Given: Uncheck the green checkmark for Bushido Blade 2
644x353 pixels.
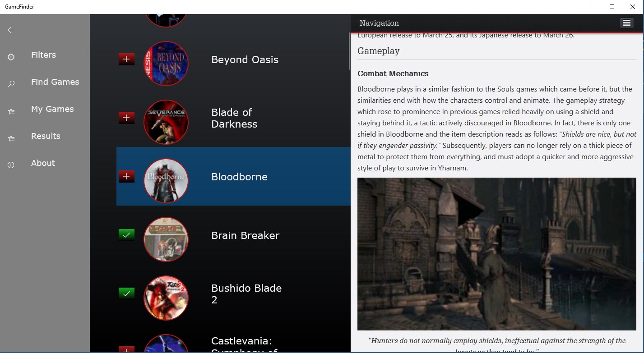Looking at the screenshot, I should (x=126, y=293).
